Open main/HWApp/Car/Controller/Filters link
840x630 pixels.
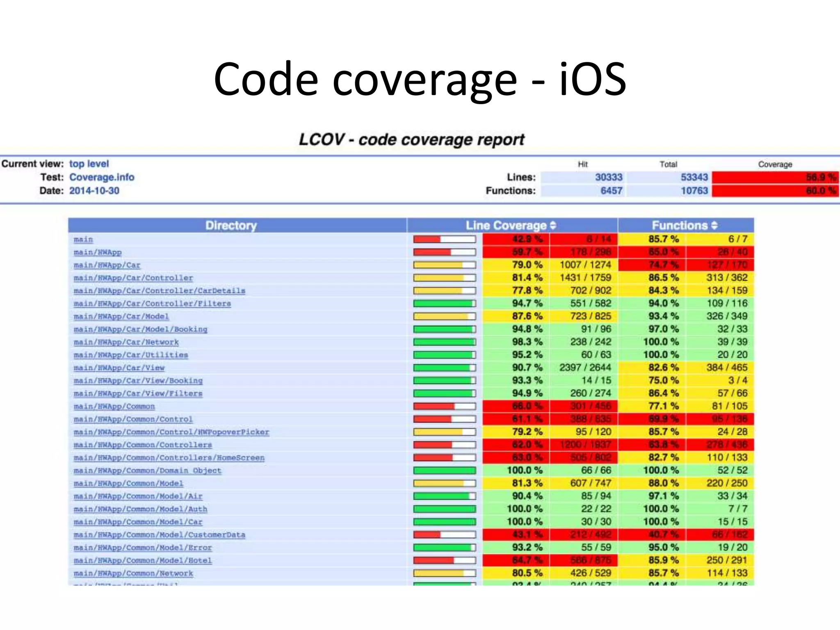point(152,304)
